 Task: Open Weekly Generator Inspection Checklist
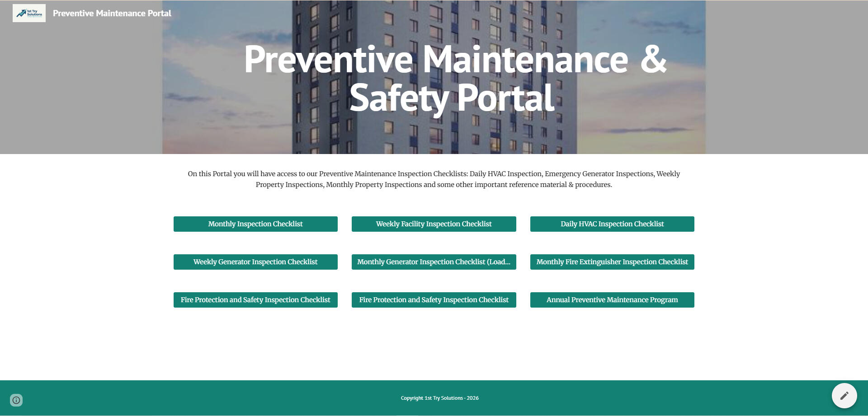255,262
